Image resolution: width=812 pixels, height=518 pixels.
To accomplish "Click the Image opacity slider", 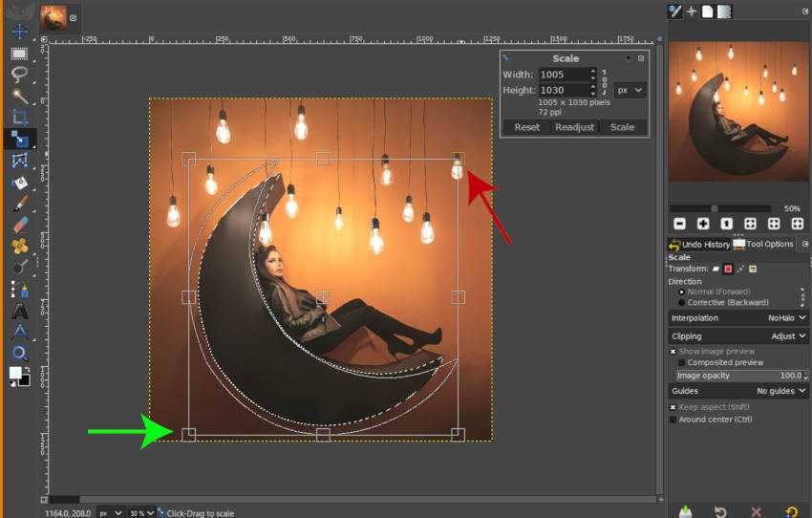I will tap(737, 376).
